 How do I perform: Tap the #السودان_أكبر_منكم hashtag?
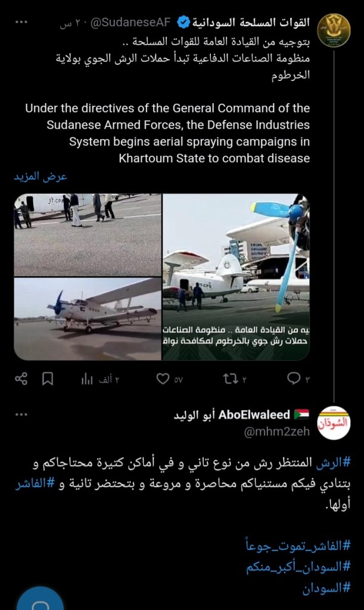click(x=298, y=567)
